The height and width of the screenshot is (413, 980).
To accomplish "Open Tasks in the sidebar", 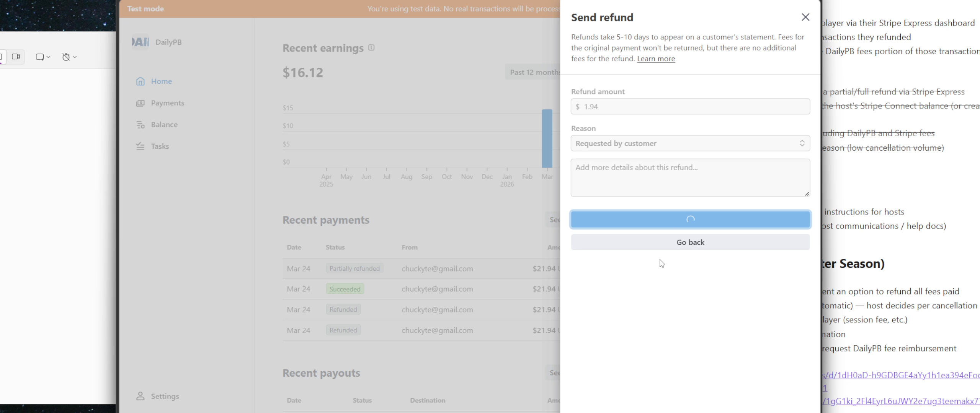I will point(160,146).
